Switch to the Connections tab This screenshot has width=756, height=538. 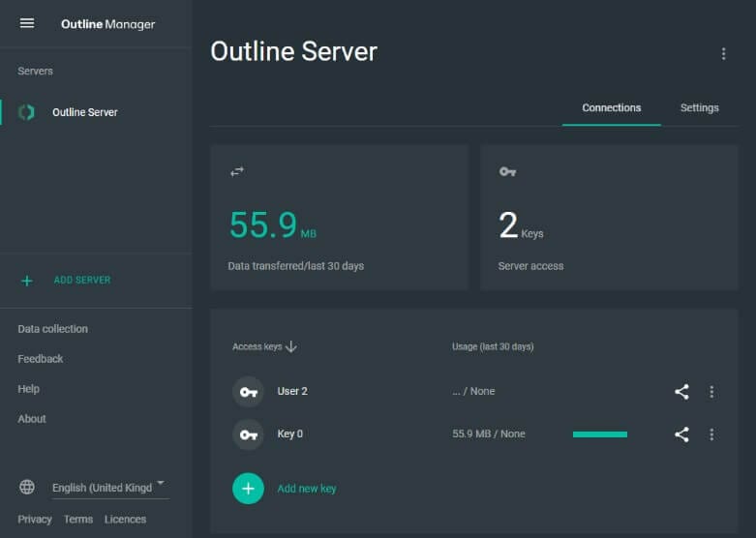point(612,108)
